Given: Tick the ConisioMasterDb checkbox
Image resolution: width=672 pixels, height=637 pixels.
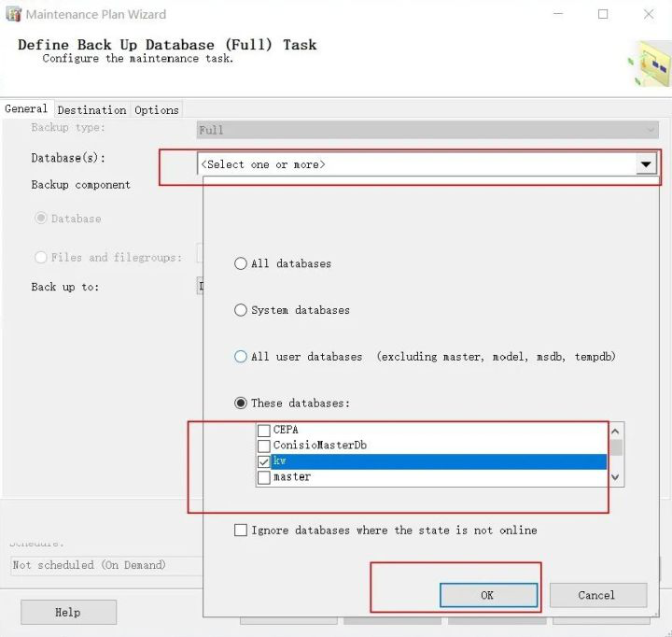Looking at the screenshot, I should (x=264, y=446).
